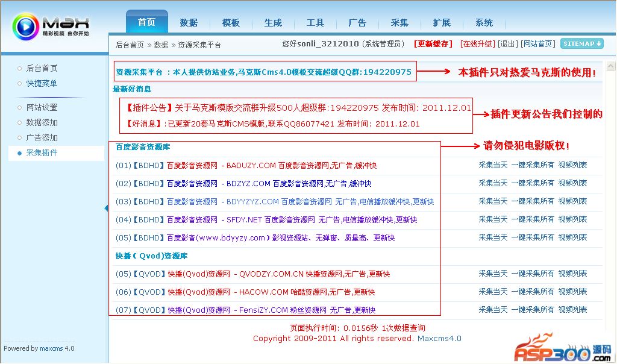
Task: Click 一键采集所有 for FensiZY.COM row
Action: click(x=533, y=310)
